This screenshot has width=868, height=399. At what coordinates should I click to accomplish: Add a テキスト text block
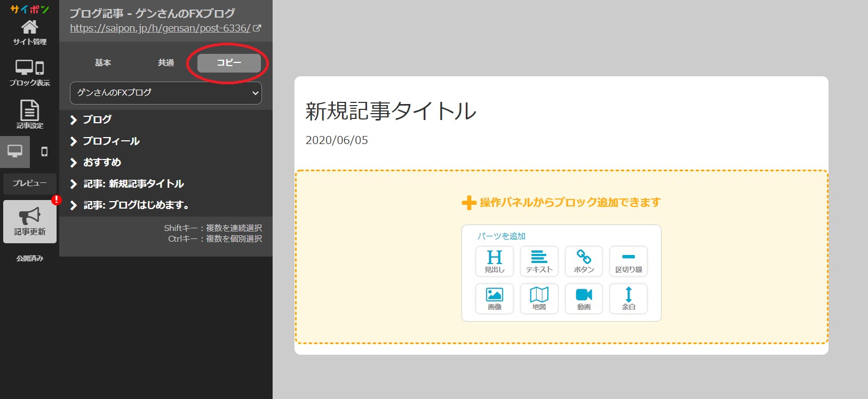(x=539, y=261)
